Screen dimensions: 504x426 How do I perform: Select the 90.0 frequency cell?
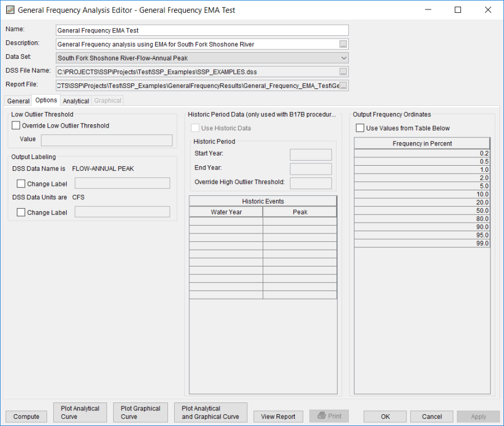[x=422, y=227]
